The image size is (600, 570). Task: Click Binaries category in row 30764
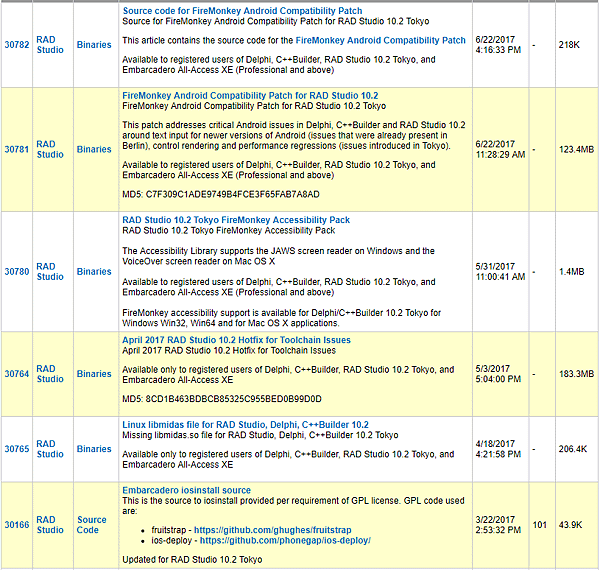click(x=94, y=374)
